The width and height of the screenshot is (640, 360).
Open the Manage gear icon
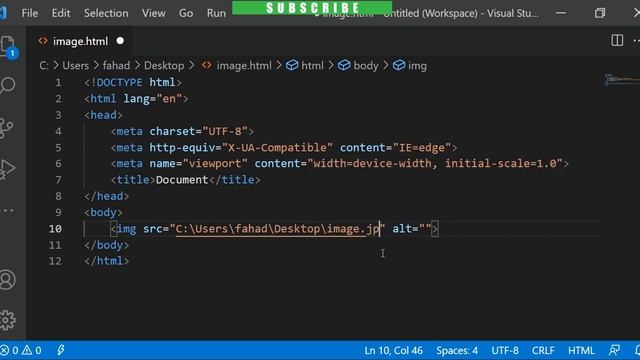(7, 320)
